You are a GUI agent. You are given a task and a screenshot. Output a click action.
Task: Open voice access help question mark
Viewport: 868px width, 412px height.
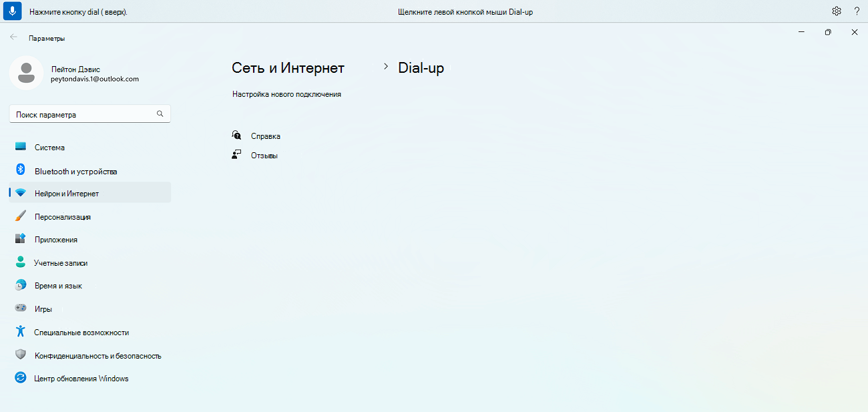[857, 11]
